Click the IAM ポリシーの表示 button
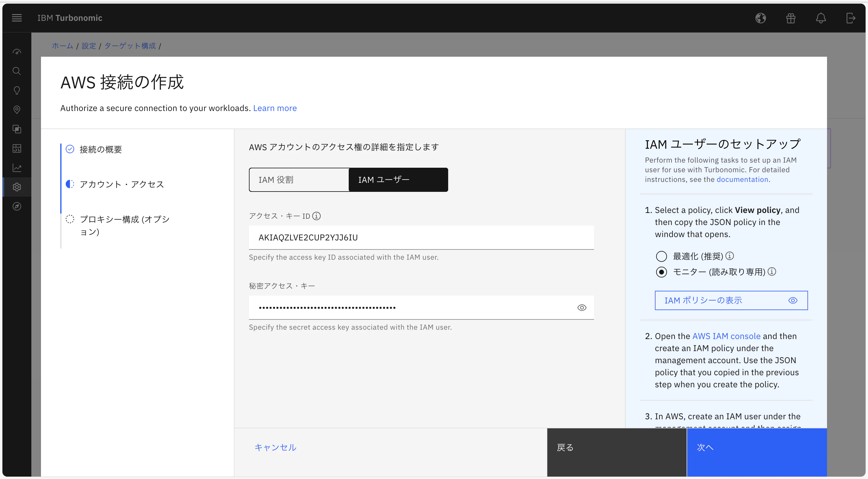This screenshot has height=479, width=868. 731,300
